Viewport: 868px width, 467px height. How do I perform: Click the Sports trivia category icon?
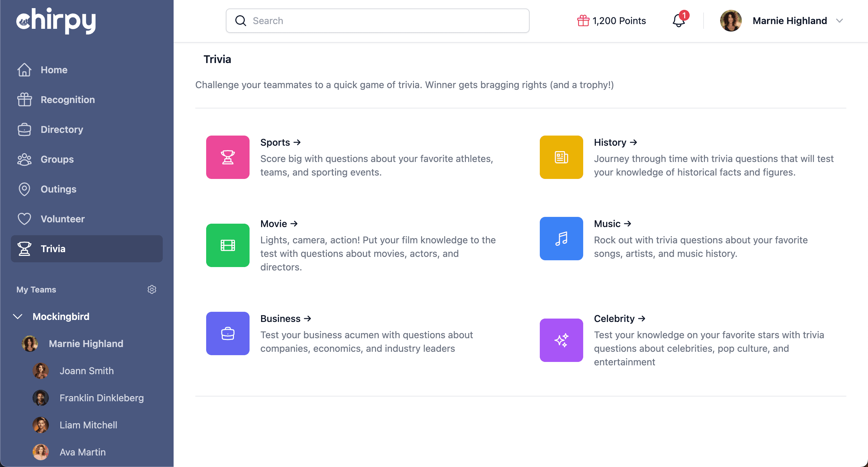coord(227,157)
